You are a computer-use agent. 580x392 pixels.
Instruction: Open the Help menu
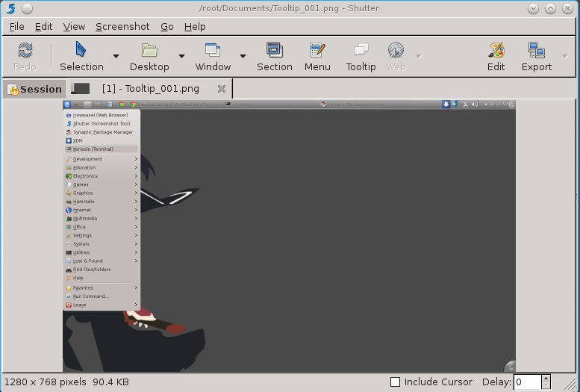point(195,27)
